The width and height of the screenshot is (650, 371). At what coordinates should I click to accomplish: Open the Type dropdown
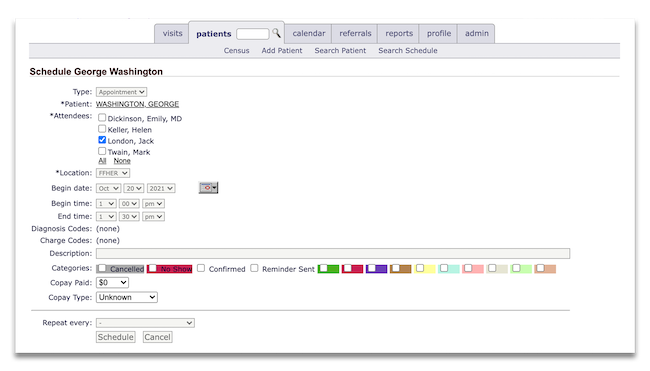pos(121,92)
